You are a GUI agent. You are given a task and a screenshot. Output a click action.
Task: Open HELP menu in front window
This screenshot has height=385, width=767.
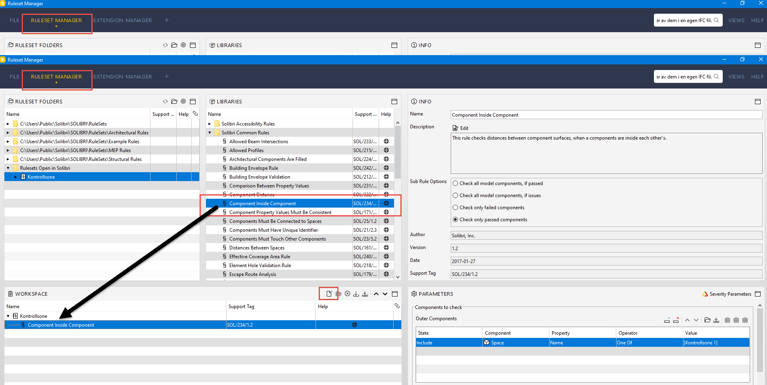757,76
